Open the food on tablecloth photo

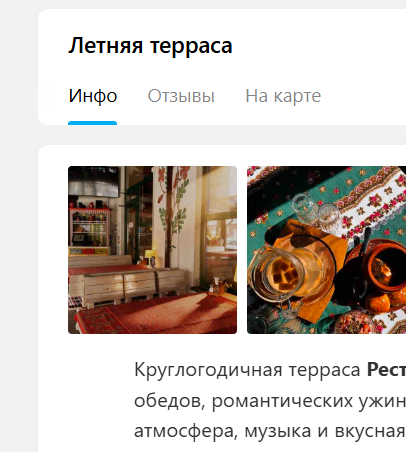(x=326, y=250)
